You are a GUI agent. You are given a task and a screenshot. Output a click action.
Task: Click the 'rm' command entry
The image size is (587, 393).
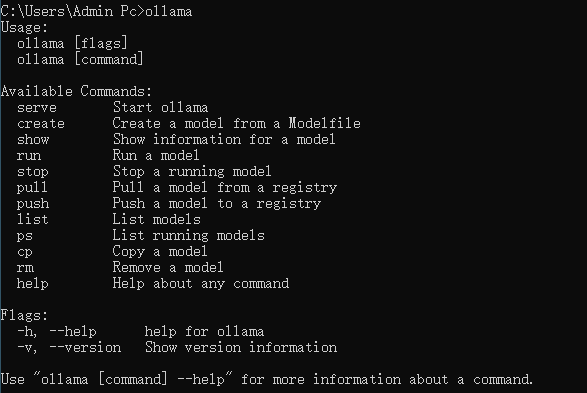pos(25,268)
